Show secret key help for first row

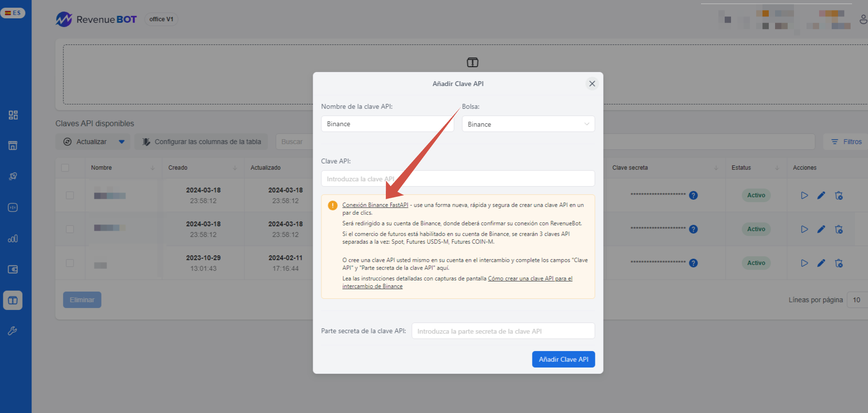(693, 195)
